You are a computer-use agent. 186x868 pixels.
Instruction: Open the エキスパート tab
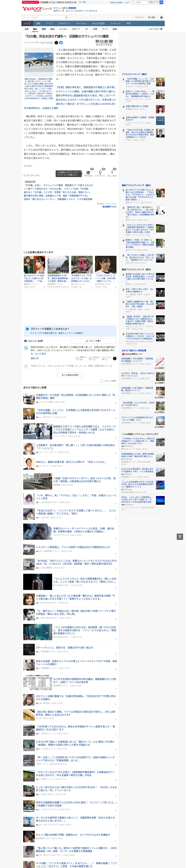64,24
